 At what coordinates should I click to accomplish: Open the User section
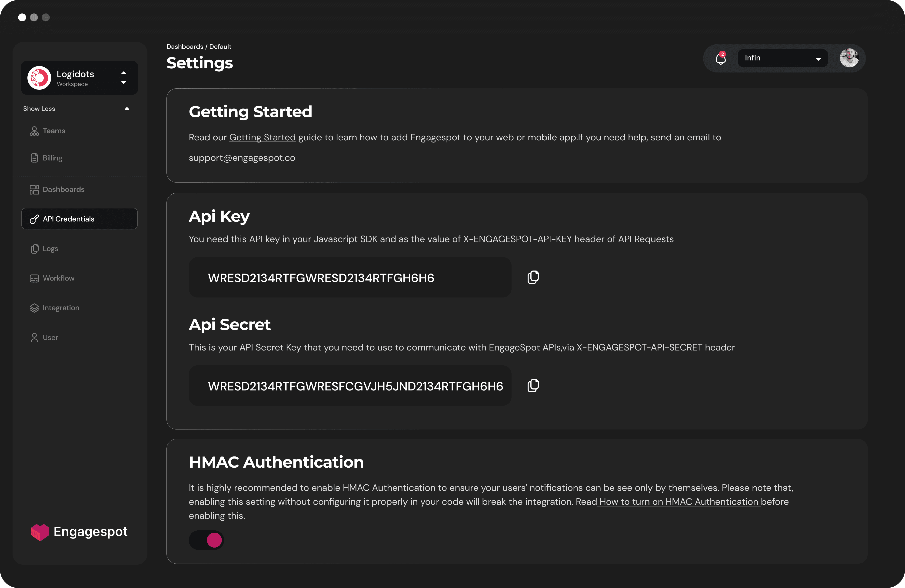[x=50, y=337]
